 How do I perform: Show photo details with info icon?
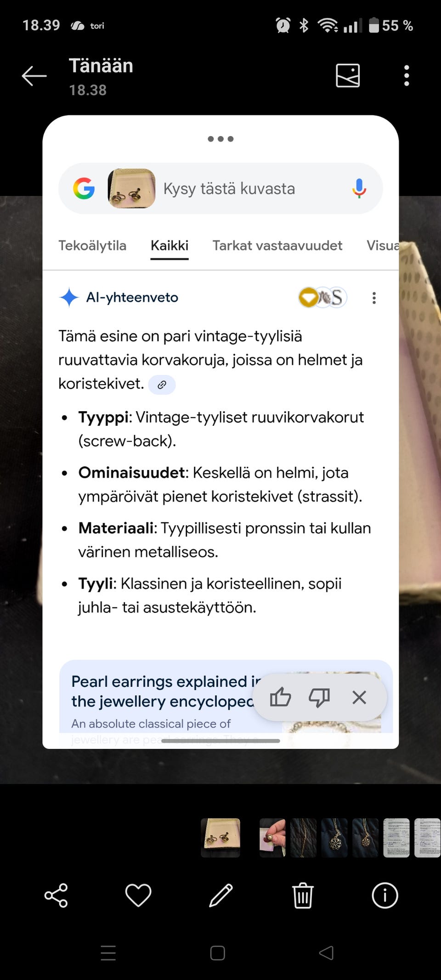pos(384,895)
